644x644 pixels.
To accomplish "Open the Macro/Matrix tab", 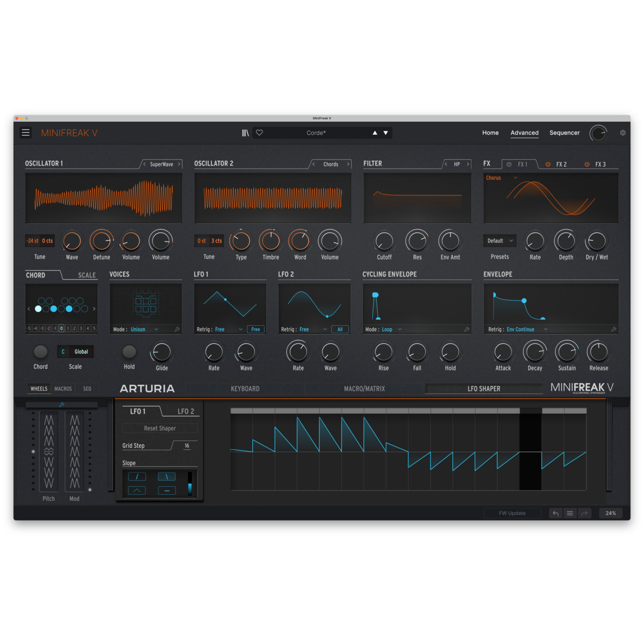I will coord(364,389).
